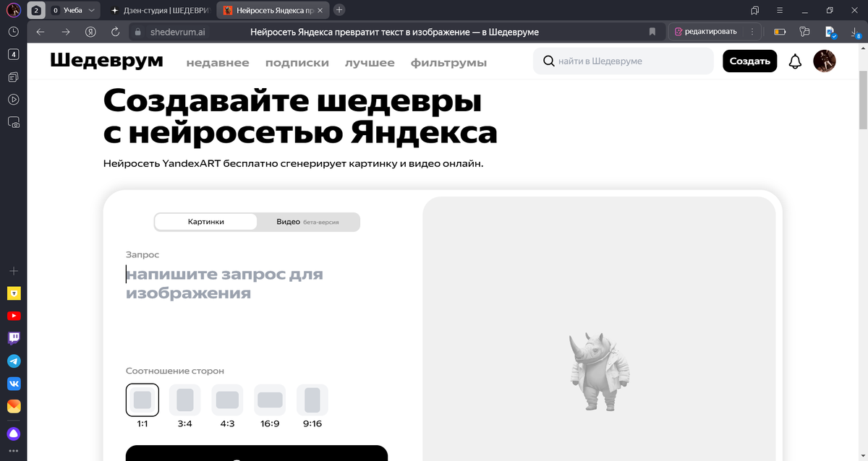Open the tab counter badge showing 2
Viewport: 868px width, 461px height.
click(x=36, y=10)
